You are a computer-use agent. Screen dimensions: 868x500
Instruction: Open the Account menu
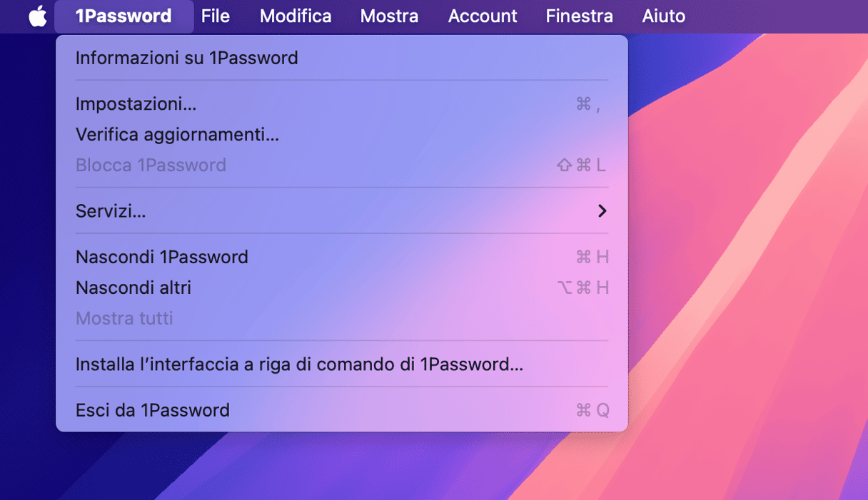[x=483, y=16]
